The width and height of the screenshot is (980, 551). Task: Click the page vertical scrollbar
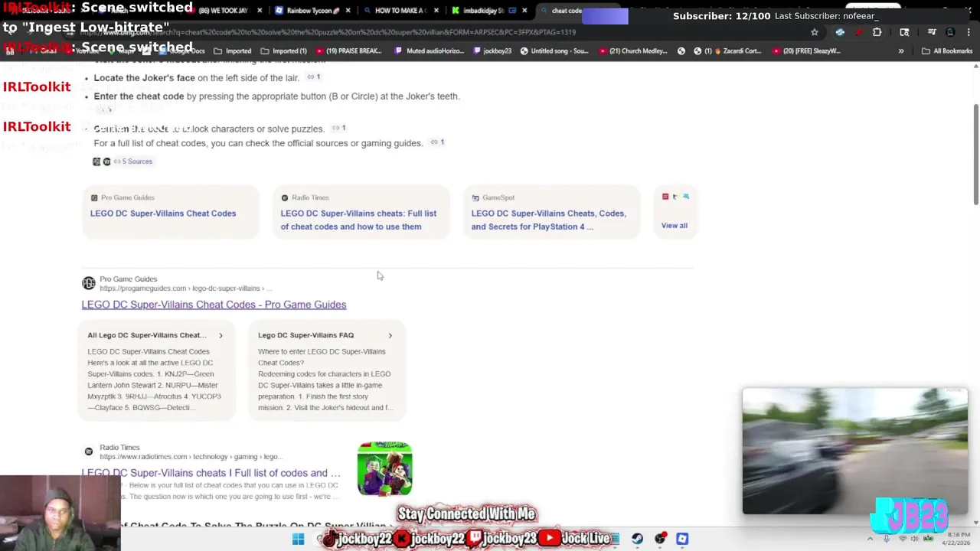[975, 153]
